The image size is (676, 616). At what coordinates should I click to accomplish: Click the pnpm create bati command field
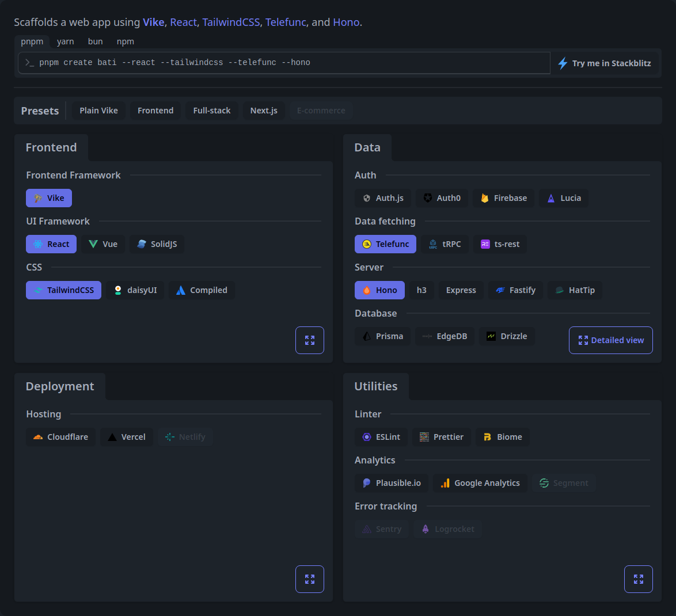click(x=284, y=63)
